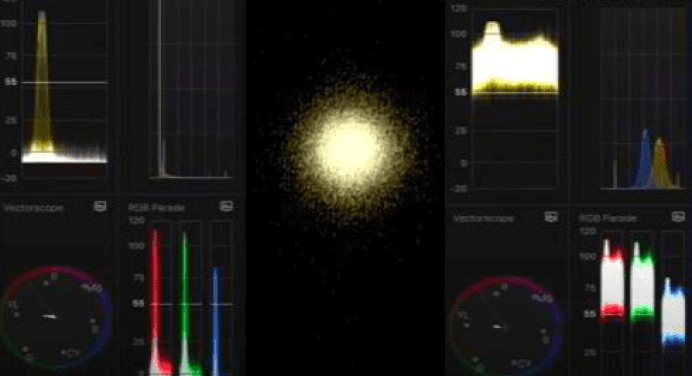Click the red channel trace in left parade

(156, 300)
